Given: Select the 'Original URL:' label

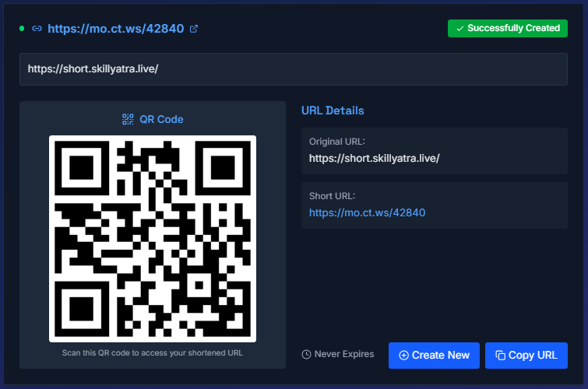Looking at the screenshot, I should (x=336, y=142).
